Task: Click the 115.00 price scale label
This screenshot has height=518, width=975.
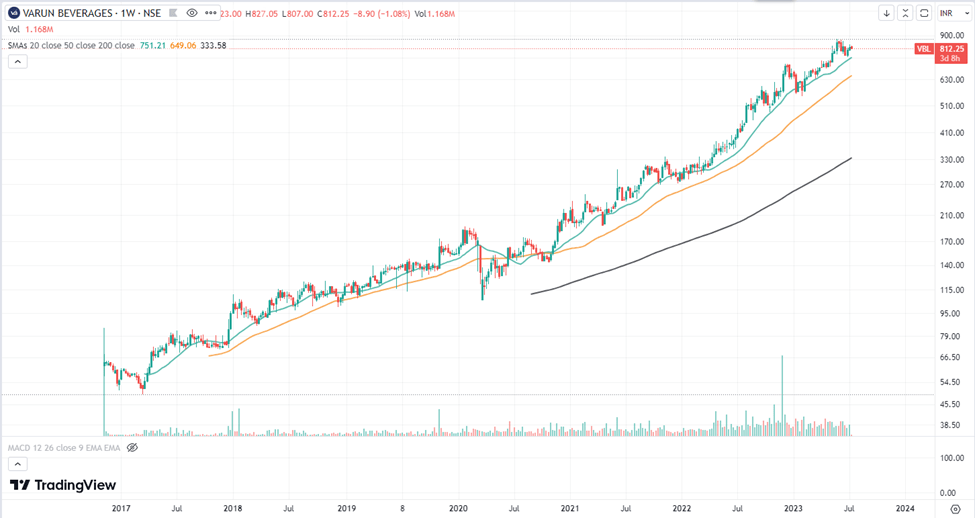Action: click(x=952, y=290)
